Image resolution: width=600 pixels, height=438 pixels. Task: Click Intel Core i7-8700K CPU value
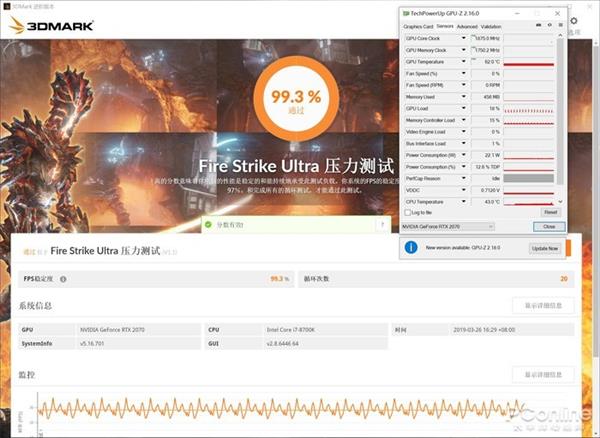point(291,330)
